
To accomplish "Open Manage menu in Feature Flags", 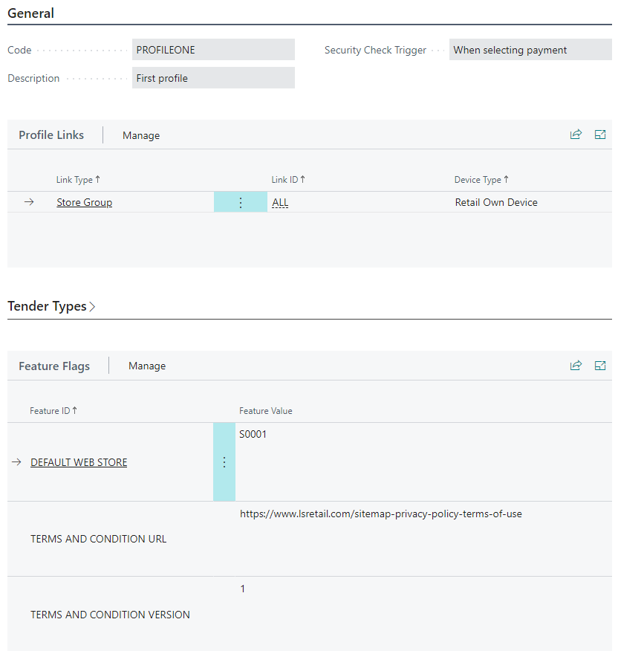I will pos(147,366).
